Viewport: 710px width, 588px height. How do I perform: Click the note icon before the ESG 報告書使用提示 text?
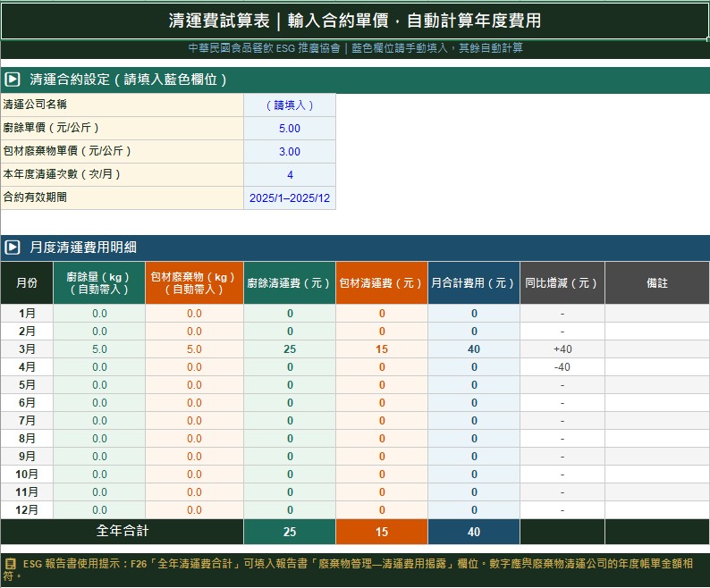coord(11,564)
